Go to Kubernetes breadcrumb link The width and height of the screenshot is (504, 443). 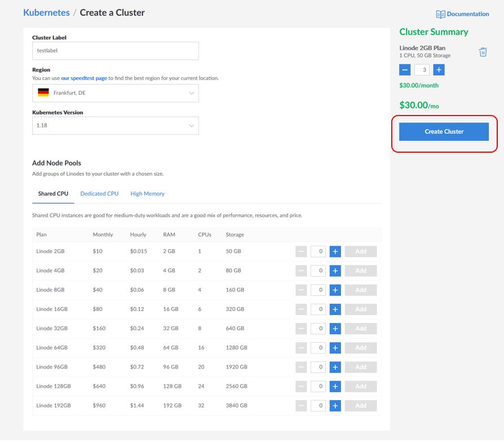(46, 12)
